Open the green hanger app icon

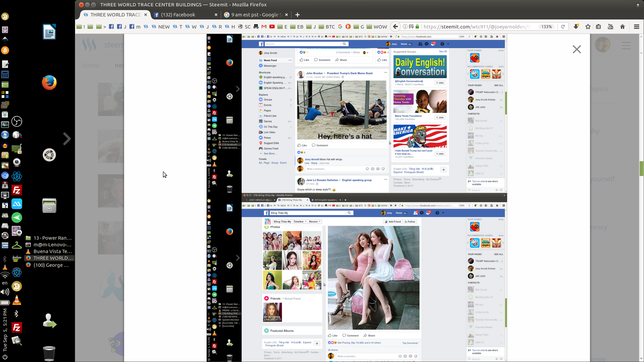point(17,245)
